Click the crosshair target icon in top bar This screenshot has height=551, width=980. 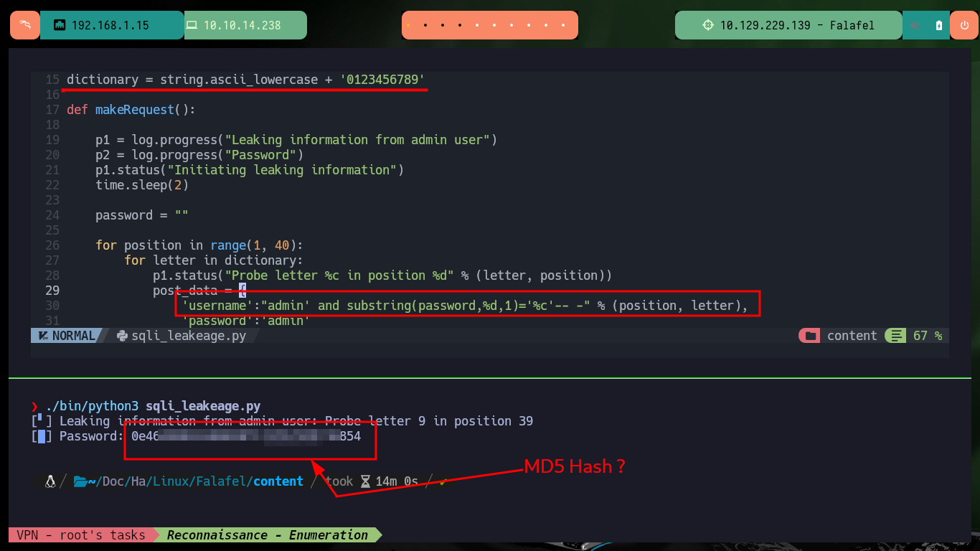708,25
